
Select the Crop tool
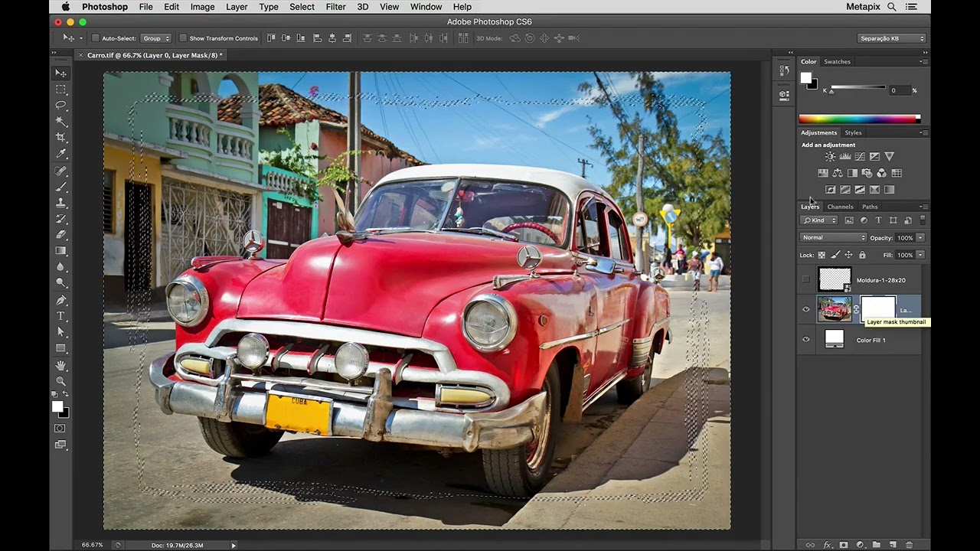[60, 138]
